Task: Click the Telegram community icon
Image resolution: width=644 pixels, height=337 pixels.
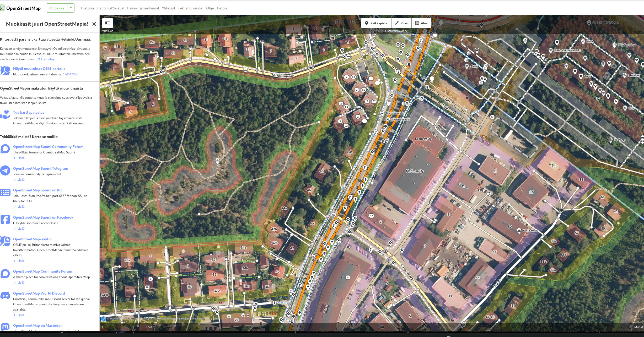Action: 5,170
